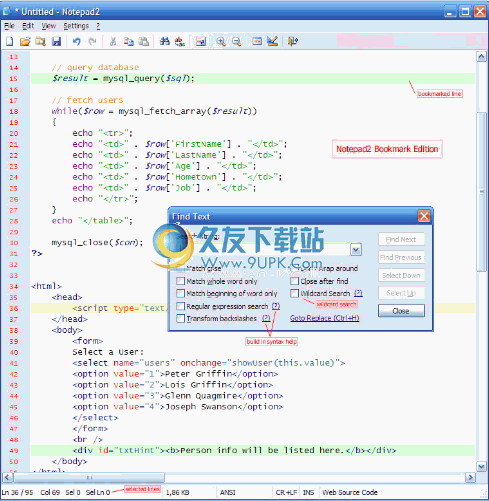Image resolution: width=489 pixels, height=501 pixels.
Task: Click the Open file folder icon
Action: (x=25, y=41)
